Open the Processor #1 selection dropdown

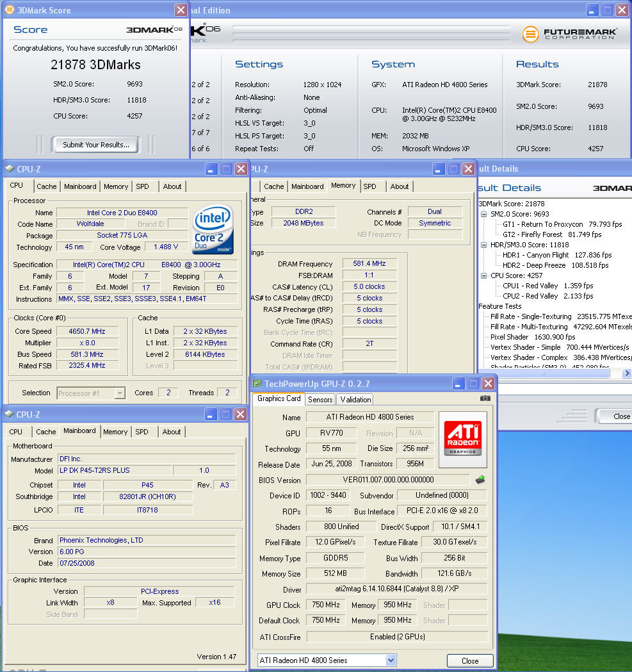(120, 393)
